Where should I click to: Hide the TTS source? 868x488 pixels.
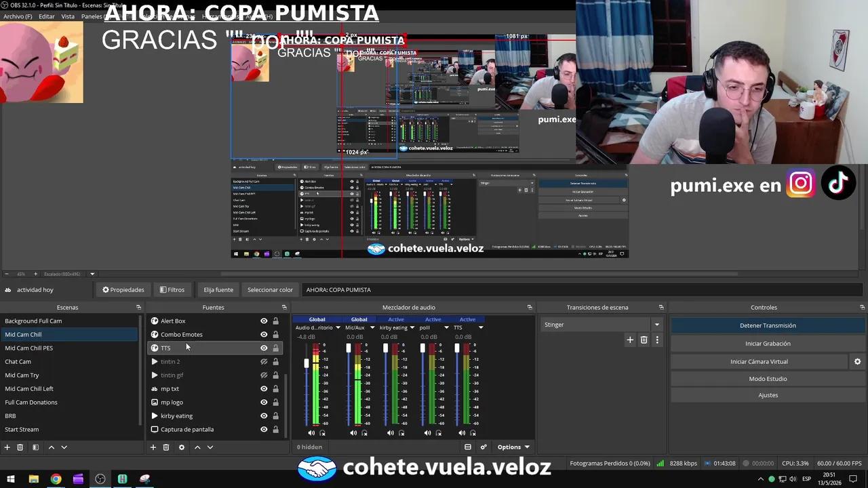(264, 348)
